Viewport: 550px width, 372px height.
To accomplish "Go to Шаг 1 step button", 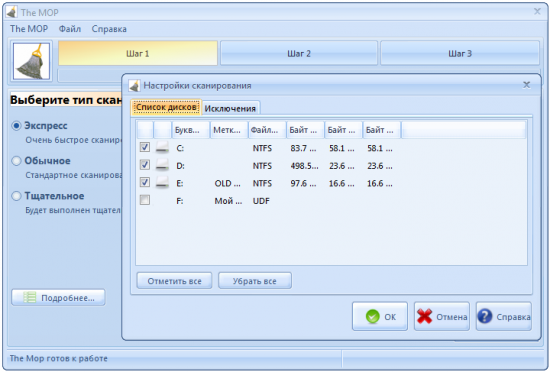I will (138, 53).
